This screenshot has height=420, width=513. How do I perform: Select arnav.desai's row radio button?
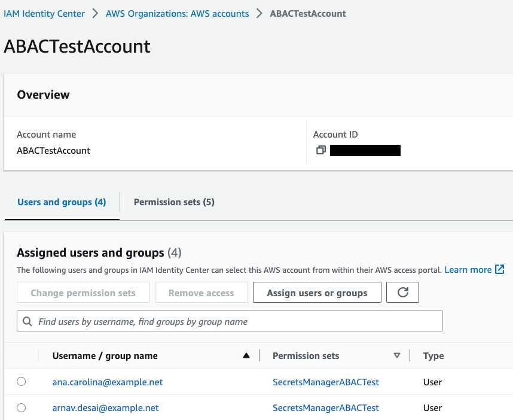tap(21, 407)
